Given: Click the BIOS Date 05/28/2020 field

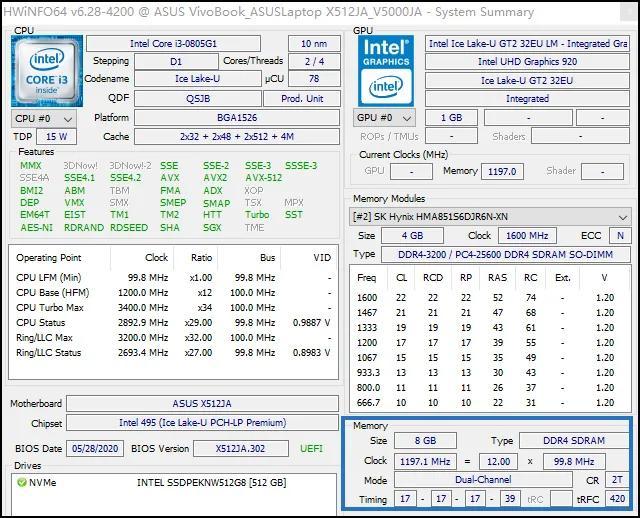Looking at the screenshot, I should coord(95,449).
